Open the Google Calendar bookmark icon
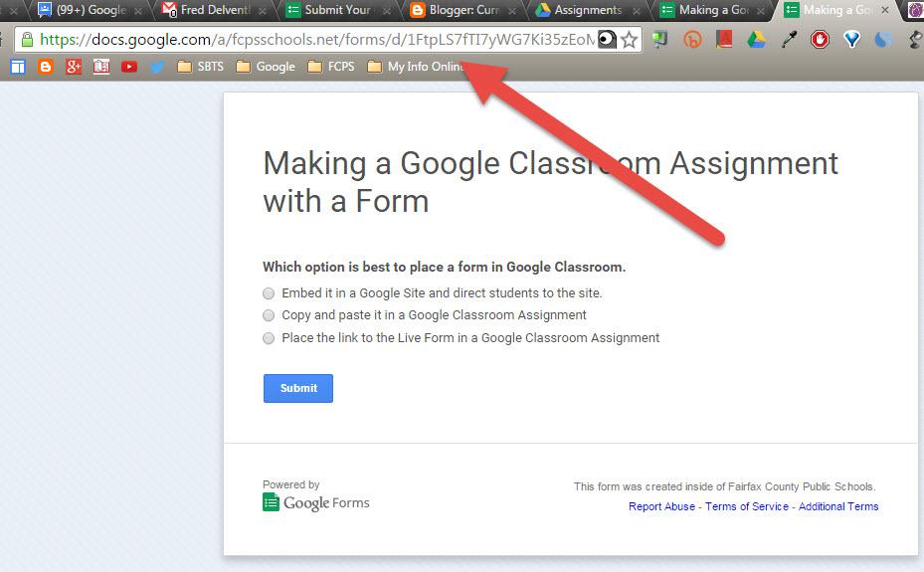This screenshot has width=924, height=572. (x=18, y=67)
